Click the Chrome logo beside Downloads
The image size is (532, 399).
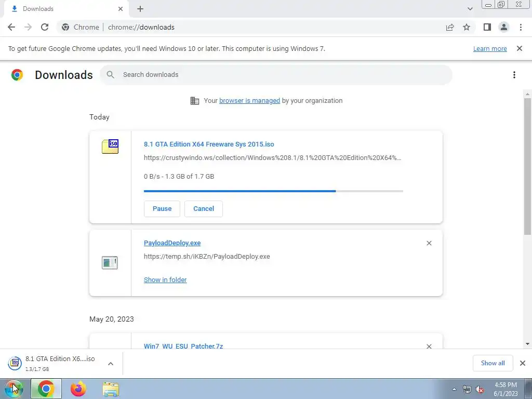coord(17,75)
